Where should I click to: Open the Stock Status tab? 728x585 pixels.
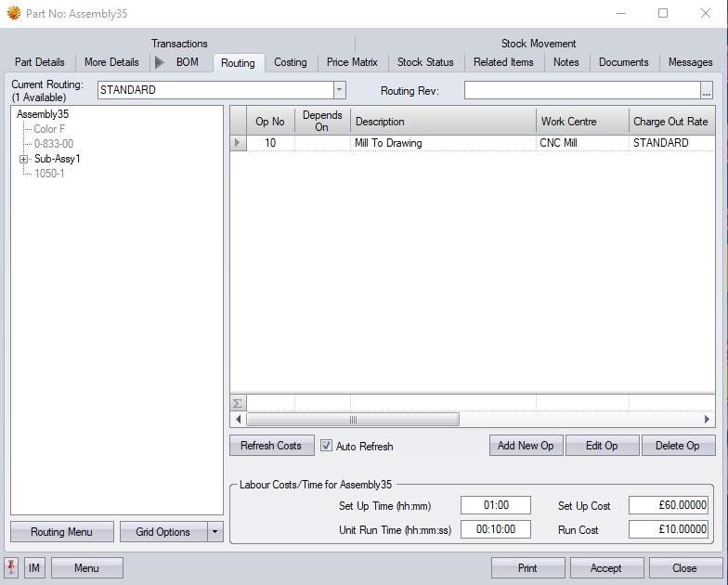coord(425,62)
